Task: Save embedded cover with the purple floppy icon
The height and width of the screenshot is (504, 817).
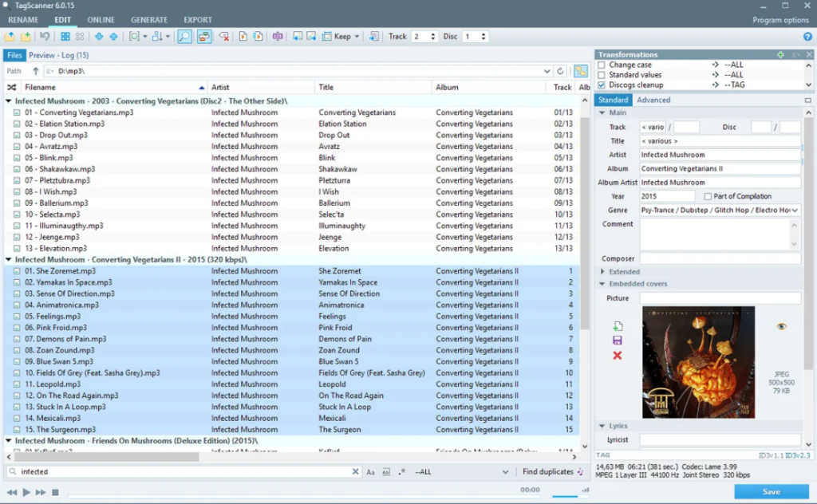Action: click(618, 341)
